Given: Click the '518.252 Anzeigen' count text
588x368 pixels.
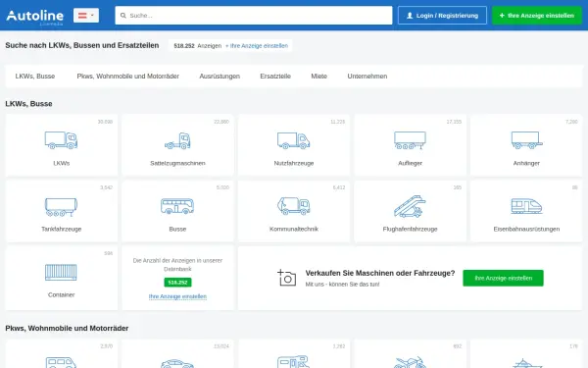Looking at the screenshot, I should point(198,46).
